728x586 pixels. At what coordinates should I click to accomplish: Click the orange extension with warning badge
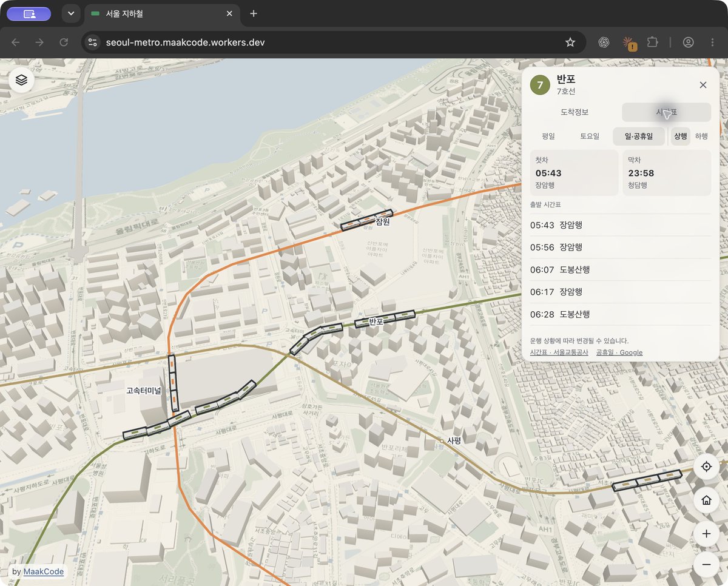click(629, 42)
